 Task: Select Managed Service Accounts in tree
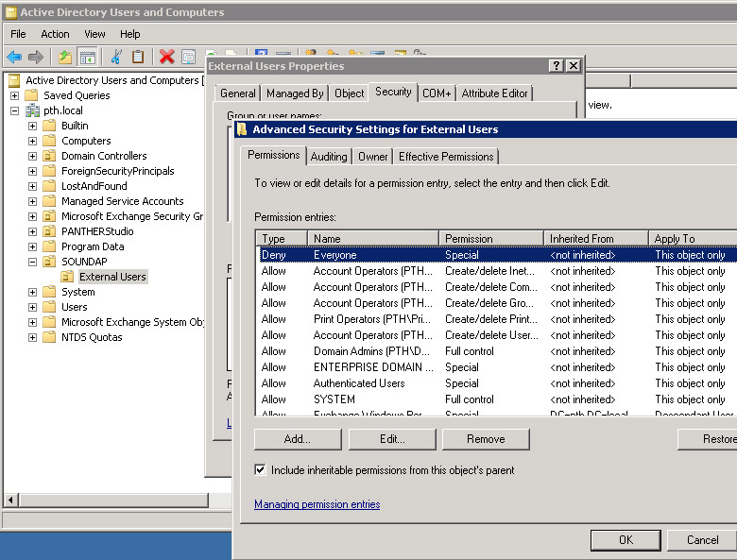(x=122, y=201)
